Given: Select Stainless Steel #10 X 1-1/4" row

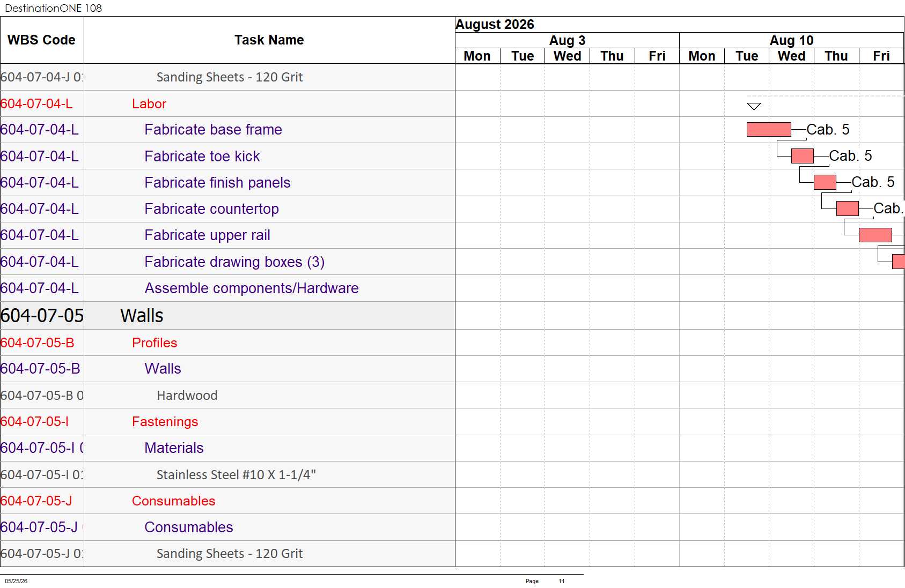Looking at the screenshot, I should (227, 474).
